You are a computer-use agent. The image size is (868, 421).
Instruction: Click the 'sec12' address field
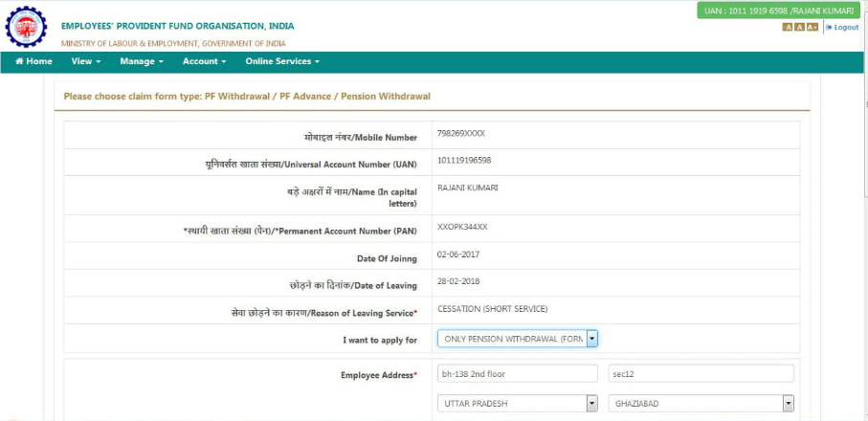pos(701,374)
